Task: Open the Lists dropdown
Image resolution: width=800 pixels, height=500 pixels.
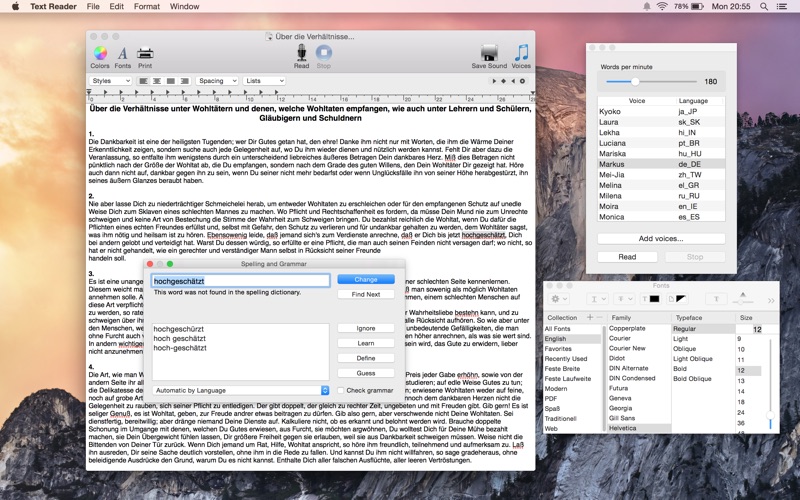Action: click(x=264, y=81)
